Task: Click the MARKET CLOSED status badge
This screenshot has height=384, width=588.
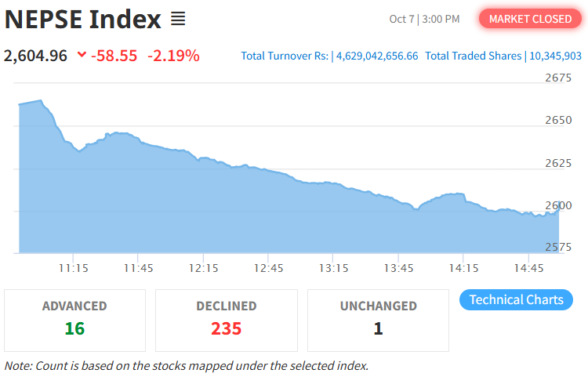Action: pos(530,18)
